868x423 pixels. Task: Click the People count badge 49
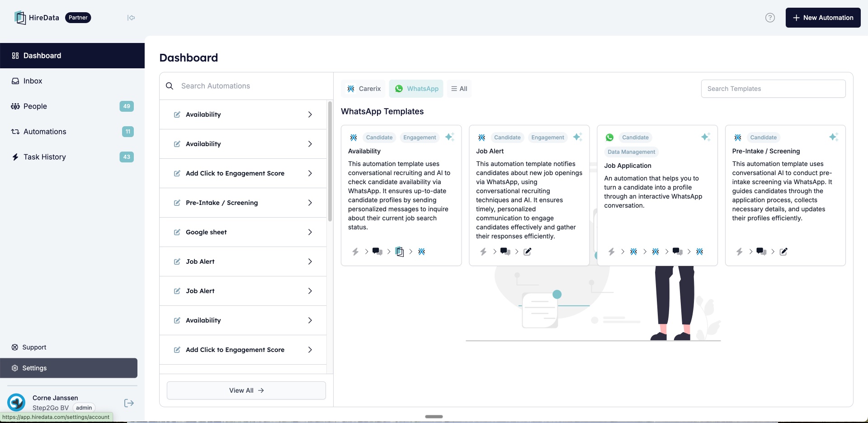click(x=127, y=106)
